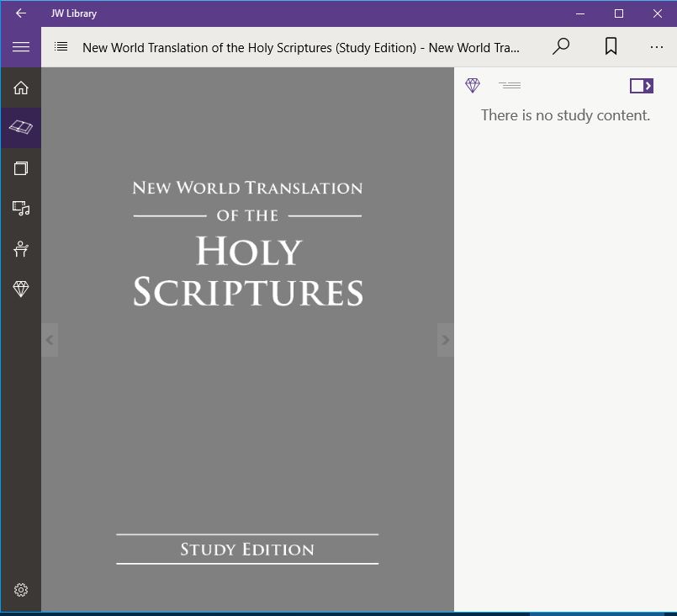Open the Publications section

pyautogui.click(x=20, y=167)
